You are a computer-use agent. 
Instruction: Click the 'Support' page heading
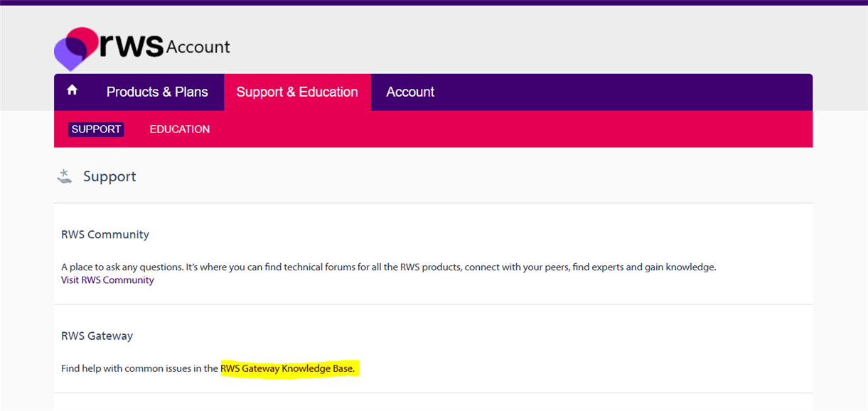(x=109, y=176)
